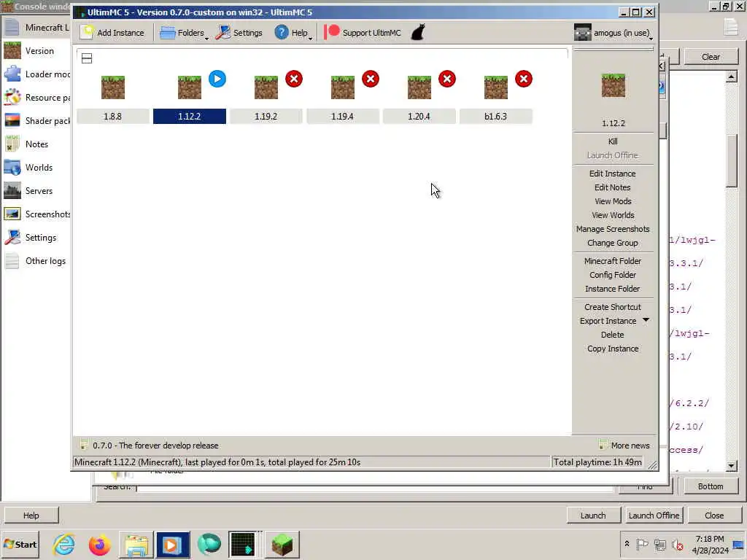The width and height of the screenshot is (747, 560).
Task: Open Version page in Console window
Action: coord(36,51)
